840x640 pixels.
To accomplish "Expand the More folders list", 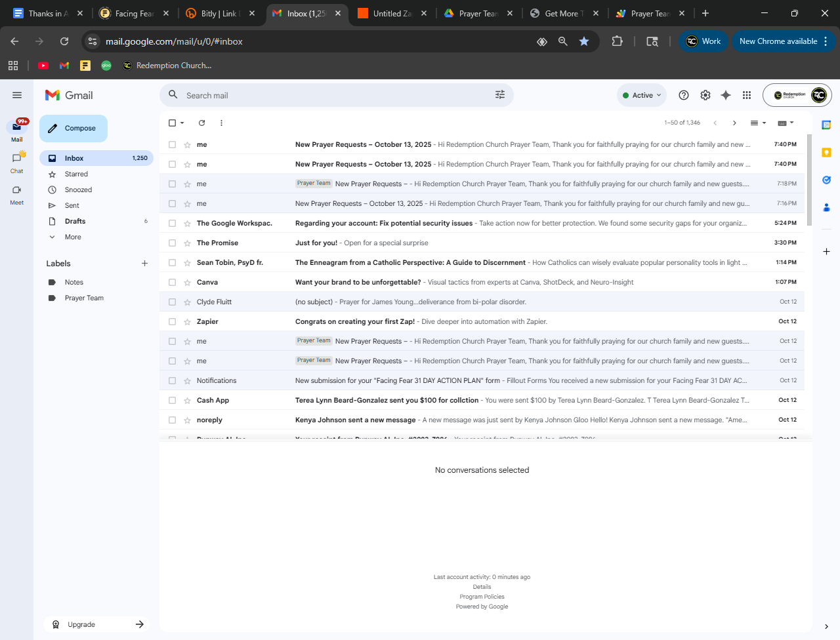I will [x=73, y=237].
